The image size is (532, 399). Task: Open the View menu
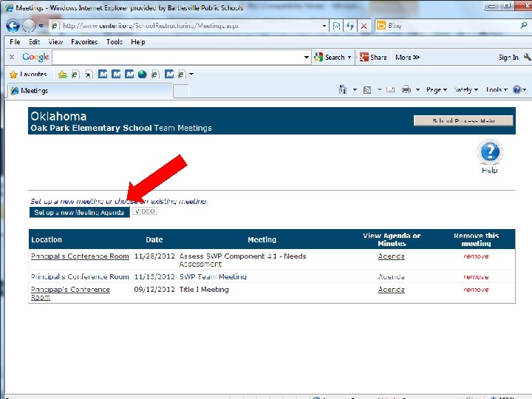pyautogui.click(x=55, y=41)
